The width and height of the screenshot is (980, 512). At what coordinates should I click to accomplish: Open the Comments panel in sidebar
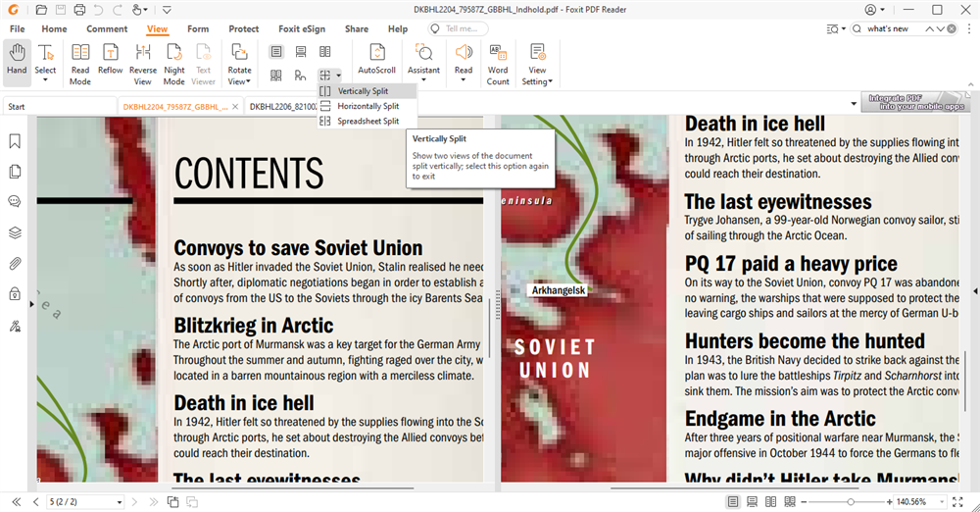point(15,202)
